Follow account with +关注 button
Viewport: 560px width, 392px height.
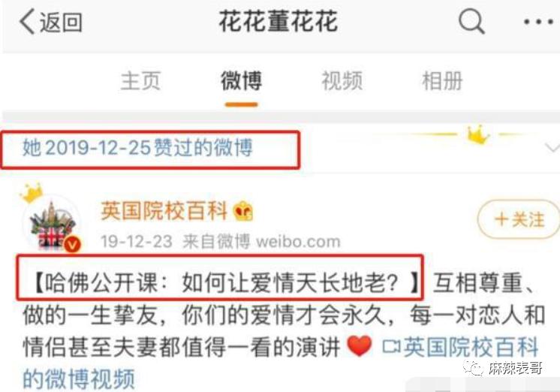[519, 219]
